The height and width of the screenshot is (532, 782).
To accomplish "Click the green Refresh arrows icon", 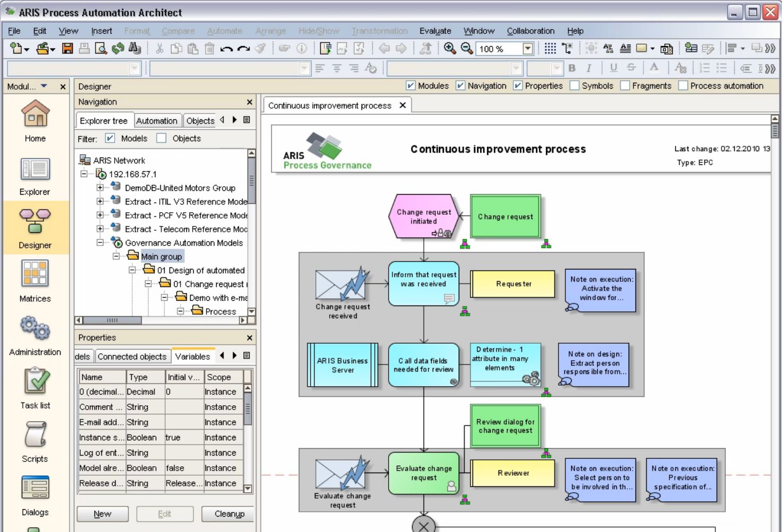I will click(118, 48).
